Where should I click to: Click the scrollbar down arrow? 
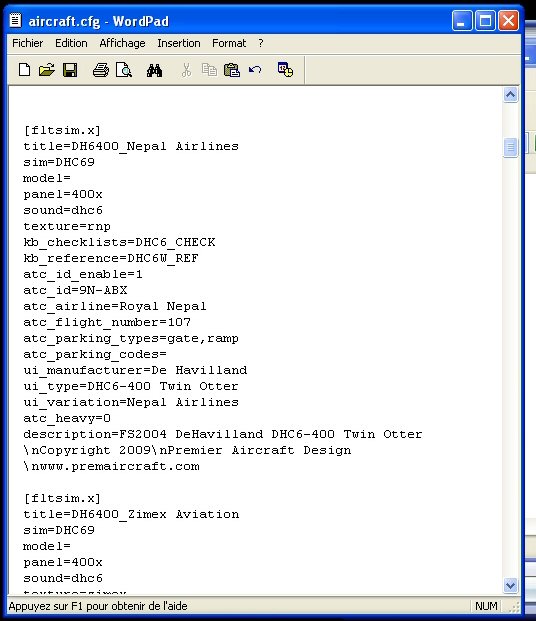(510, 585)
